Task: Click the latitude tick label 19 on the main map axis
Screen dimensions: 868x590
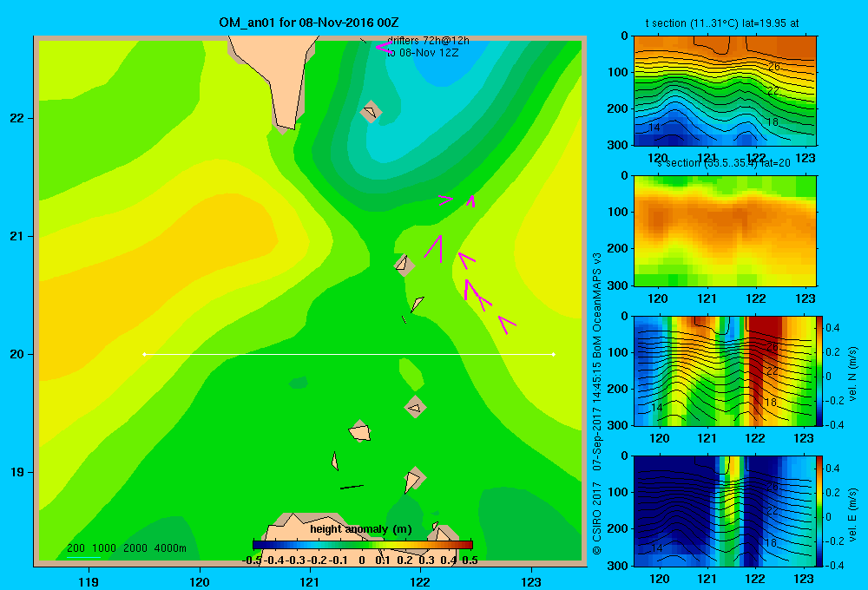Action: (17, 472)
